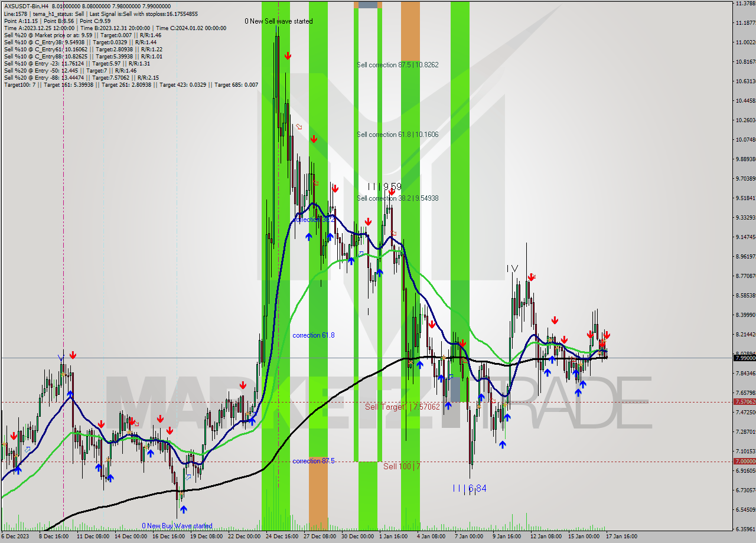Click the 8.96197 price axis value

pos(745,256)
